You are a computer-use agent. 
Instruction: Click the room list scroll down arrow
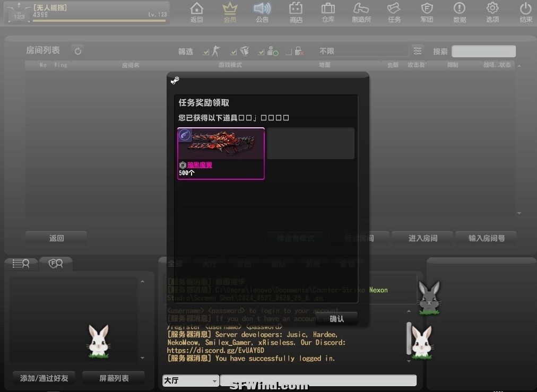(x=519, y=213)
